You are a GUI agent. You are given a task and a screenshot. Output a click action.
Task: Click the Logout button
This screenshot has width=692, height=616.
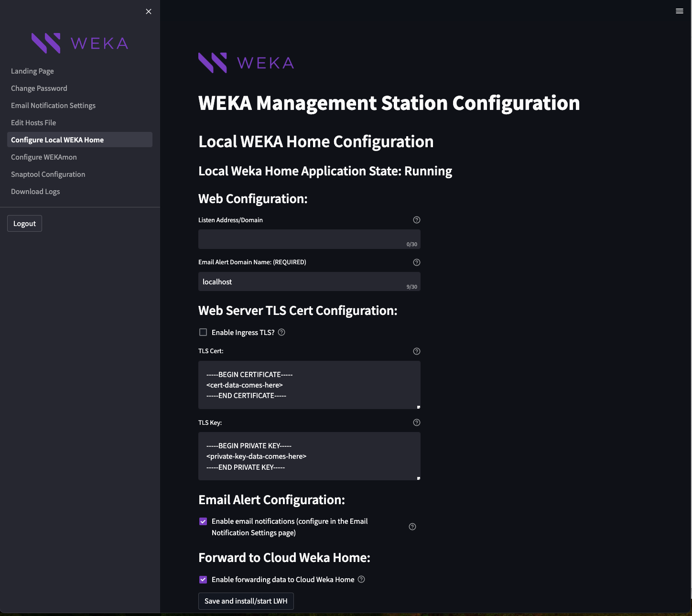(x=24, y=224)
